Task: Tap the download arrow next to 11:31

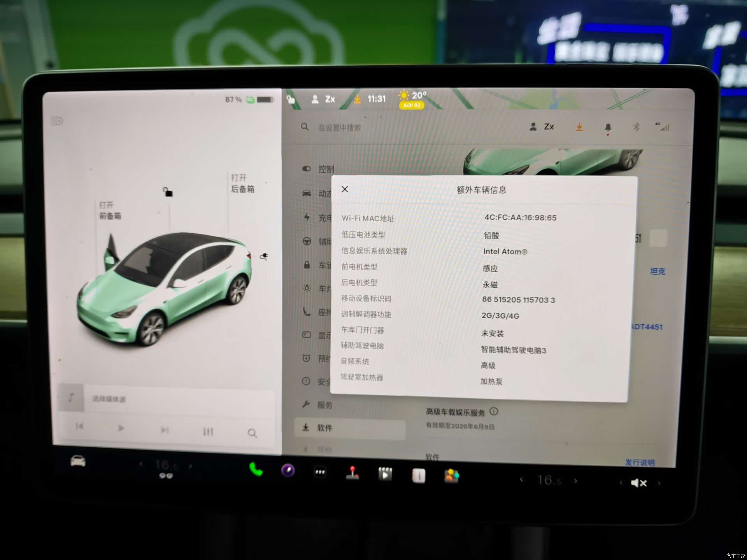Action: (357, 99)
